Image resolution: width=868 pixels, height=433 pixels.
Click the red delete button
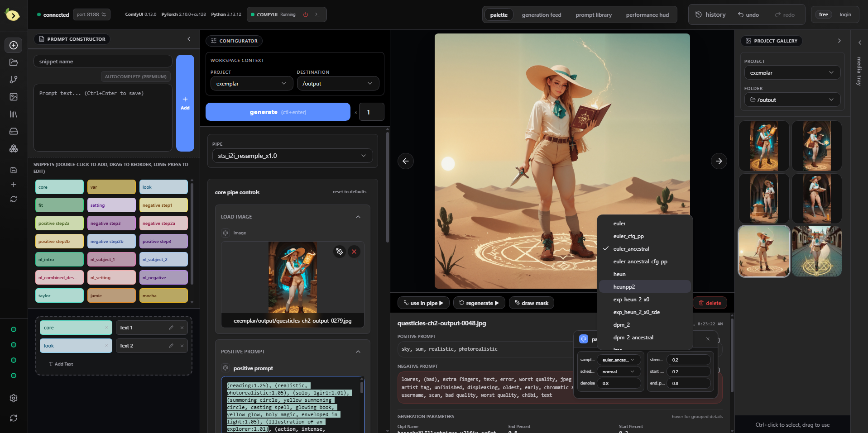pyautogui.click(x=710, y=303)
